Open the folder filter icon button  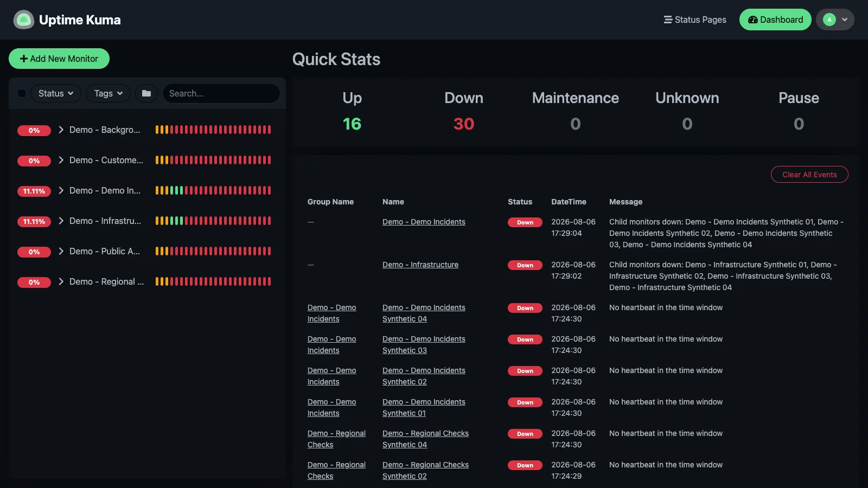pos(146,93)
